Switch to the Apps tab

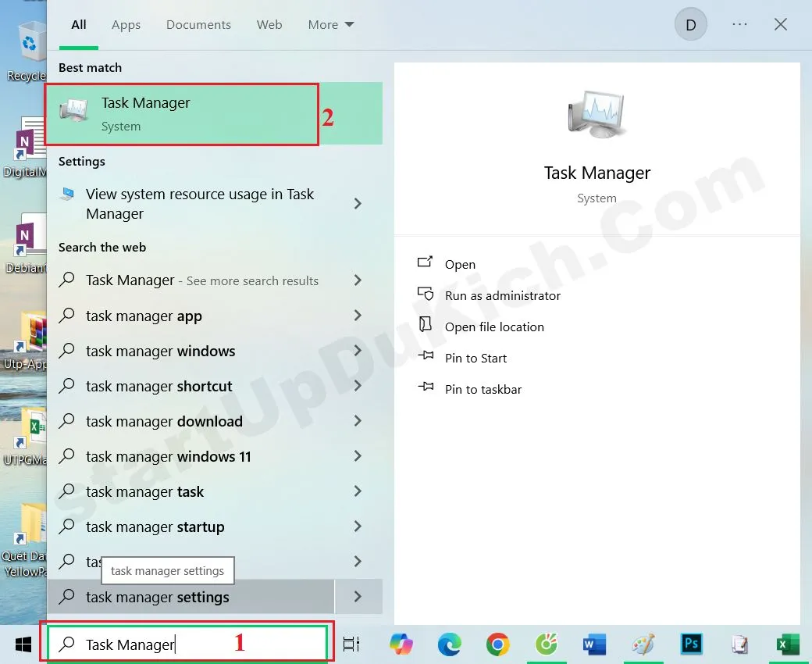point(126,24)
